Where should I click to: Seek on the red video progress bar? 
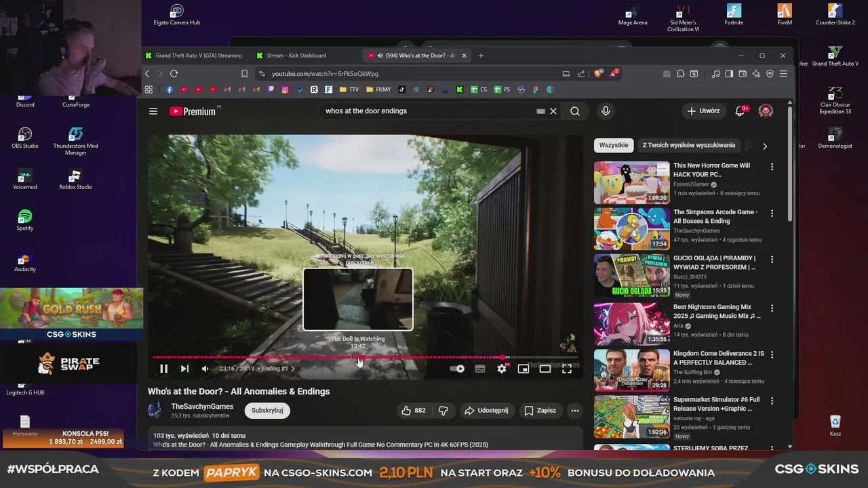pos(365,357)
